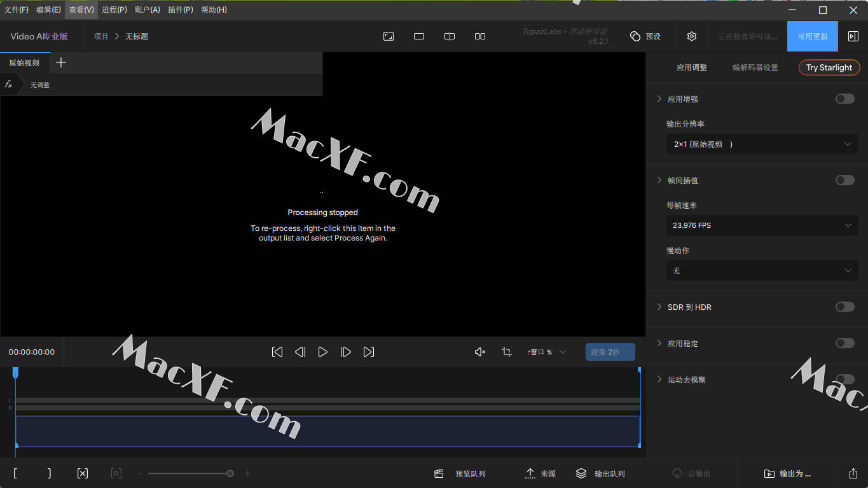
Task: Click 项目 breadcrumb link
Action: click(101, 36)
